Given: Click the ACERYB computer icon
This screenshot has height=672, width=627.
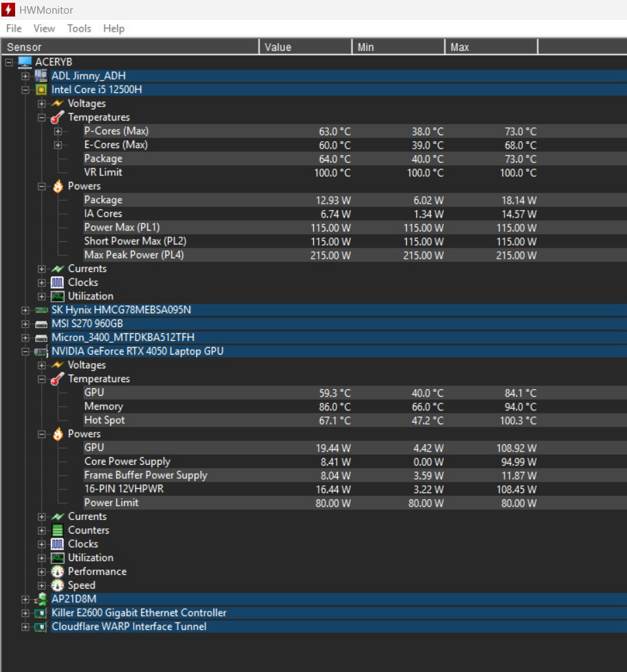Looking at the screenshot, I should [x=25, y=62].
